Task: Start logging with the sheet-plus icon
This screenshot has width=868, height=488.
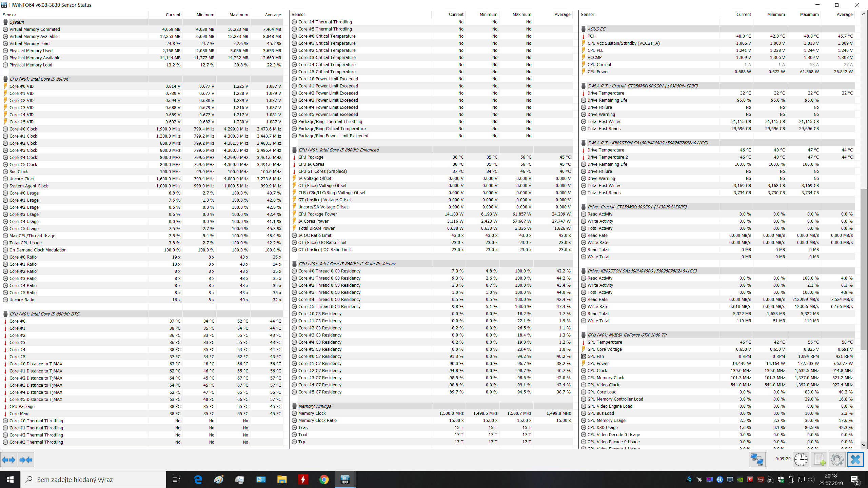Action: click(x=819, y=460)
